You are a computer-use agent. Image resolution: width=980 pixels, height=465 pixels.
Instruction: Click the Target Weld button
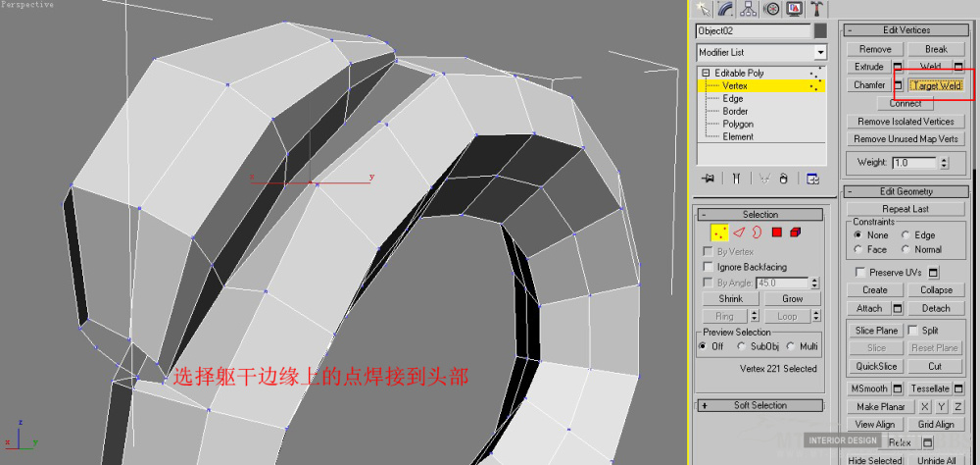(x=937, y=85)
